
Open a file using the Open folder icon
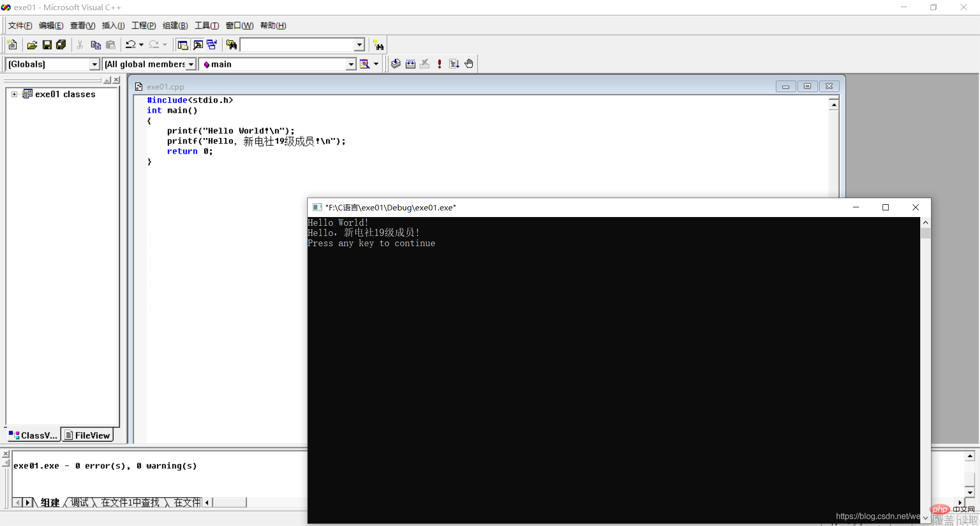tap(32, 44)
